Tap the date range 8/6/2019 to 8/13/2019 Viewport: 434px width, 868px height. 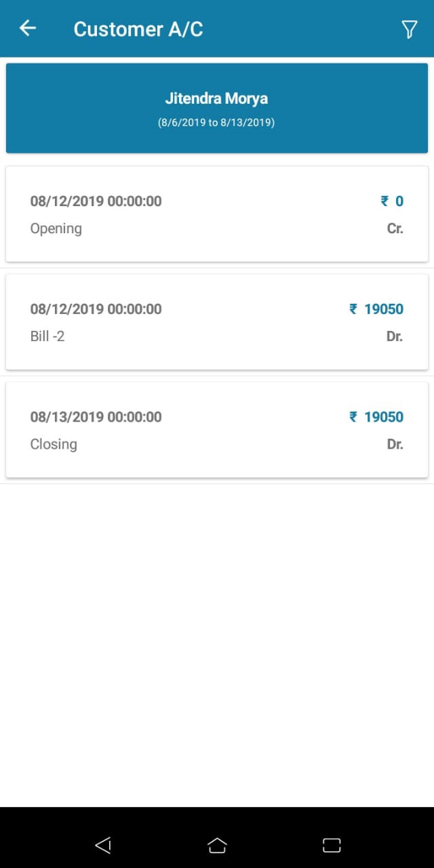click(217, 123)
